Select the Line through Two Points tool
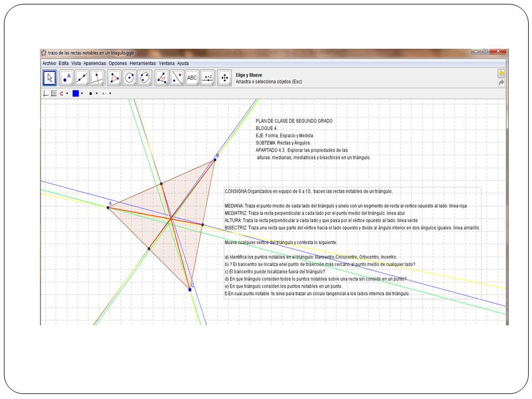This screenshot has height=399, width=532. coord(82,78)
